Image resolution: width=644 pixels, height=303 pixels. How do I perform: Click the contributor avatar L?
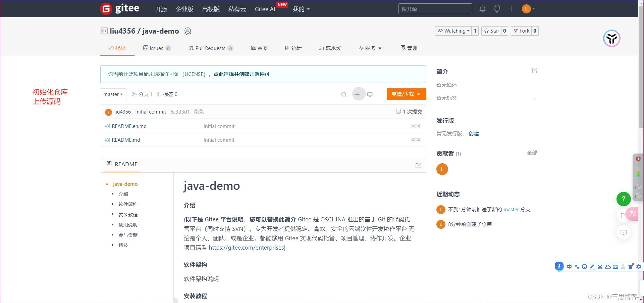tap(442, 169)
